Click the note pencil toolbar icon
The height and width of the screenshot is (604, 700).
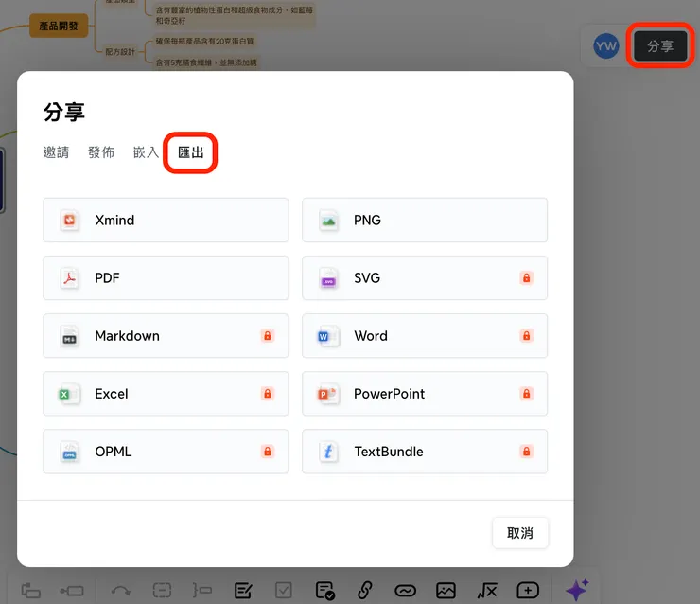point(243,591)
